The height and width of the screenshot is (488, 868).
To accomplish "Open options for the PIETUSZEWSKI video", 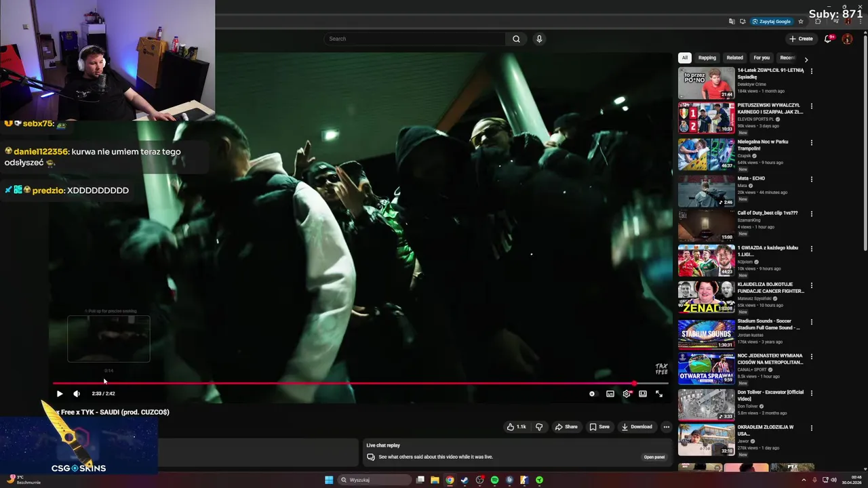I will click(x=812, y=106).
